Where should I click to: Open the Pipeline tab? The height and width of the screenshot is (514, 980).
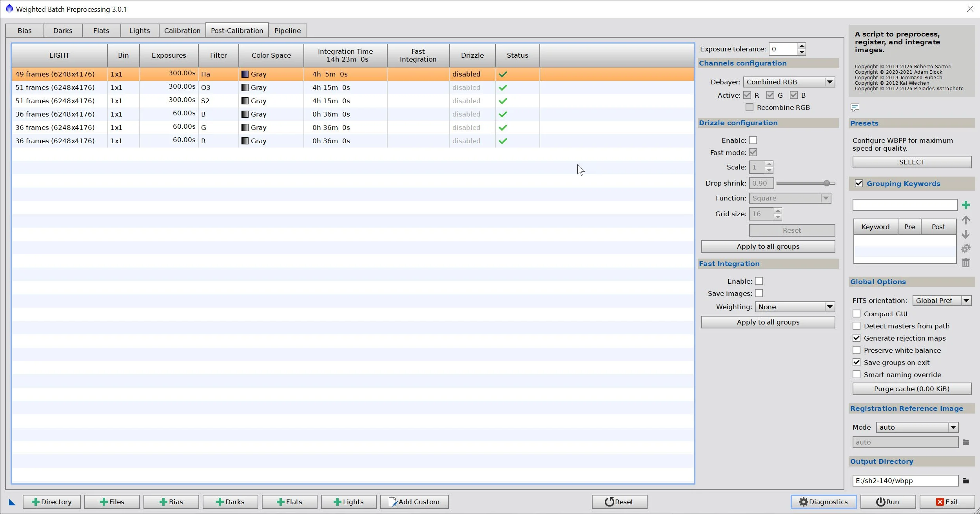[288, 31]
